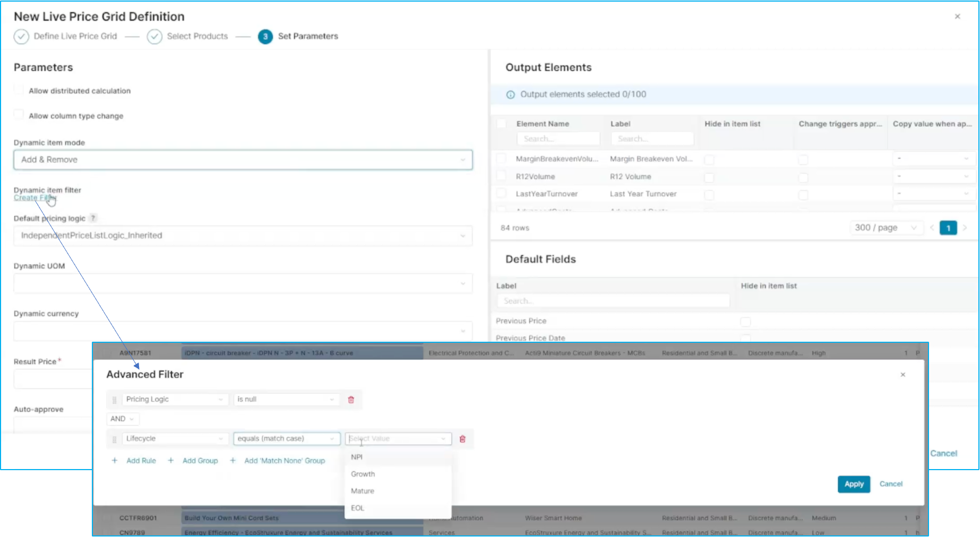Click the Result Price input field
Image resolution: width=980 pixels, height=537 pixels.
pos(53,379)
